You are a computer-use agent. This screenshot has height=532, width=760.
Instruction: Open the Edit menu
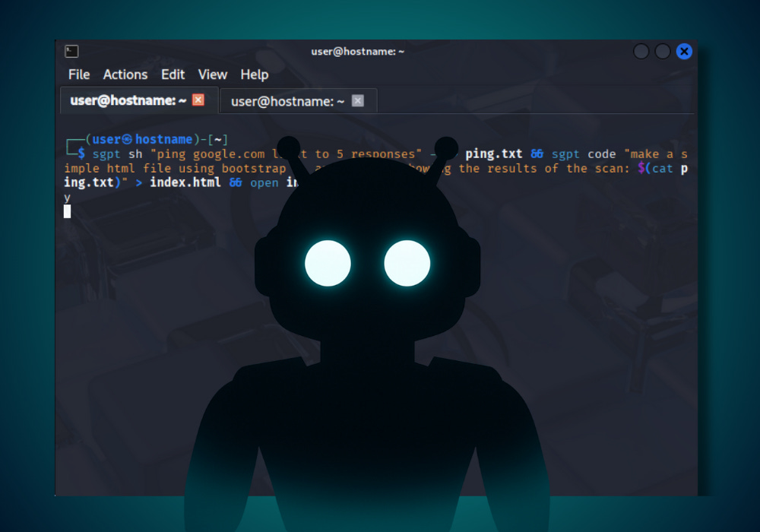[x=173, y=74]
